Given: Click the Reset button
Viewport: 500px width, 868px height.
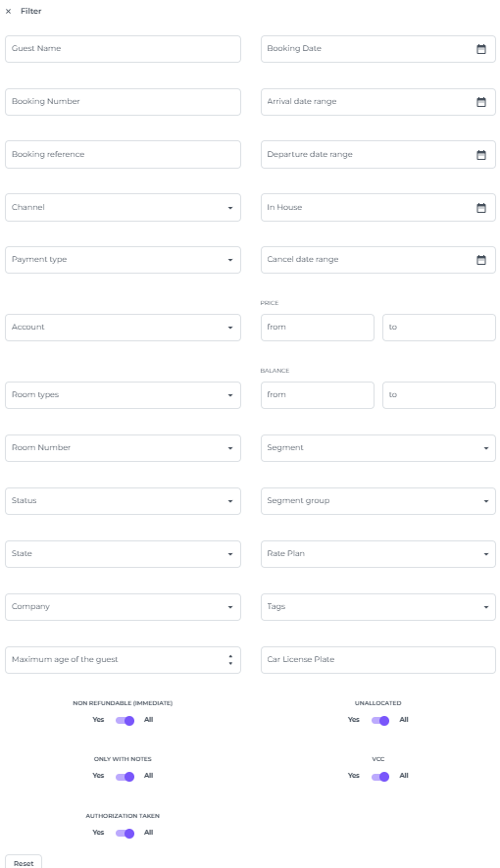Looking at the screenshot, I should (24, 862).
